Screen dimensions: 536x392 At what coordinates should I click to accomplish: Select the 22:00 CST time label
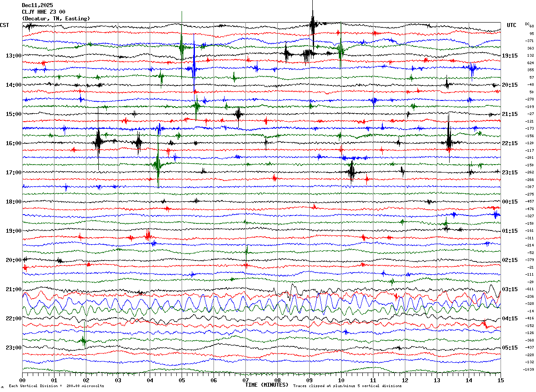[x=14, y=319]
